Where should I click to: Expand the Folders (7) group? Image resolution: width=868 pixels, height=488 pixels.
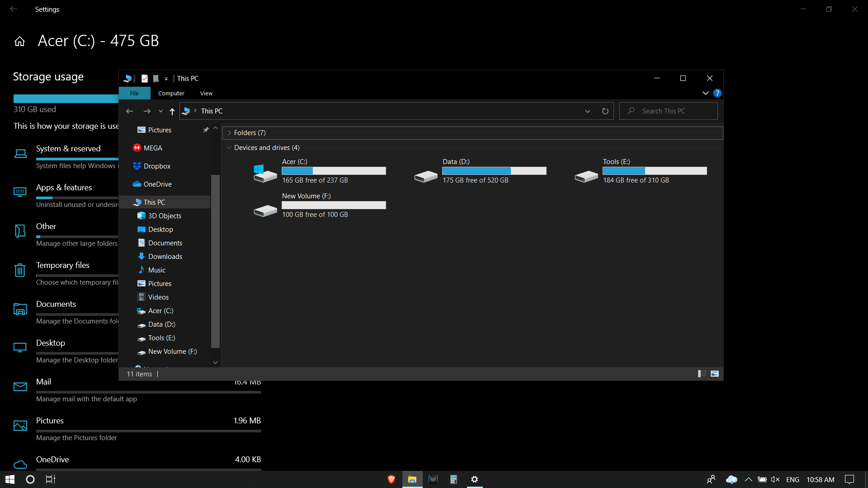(229, 133)
